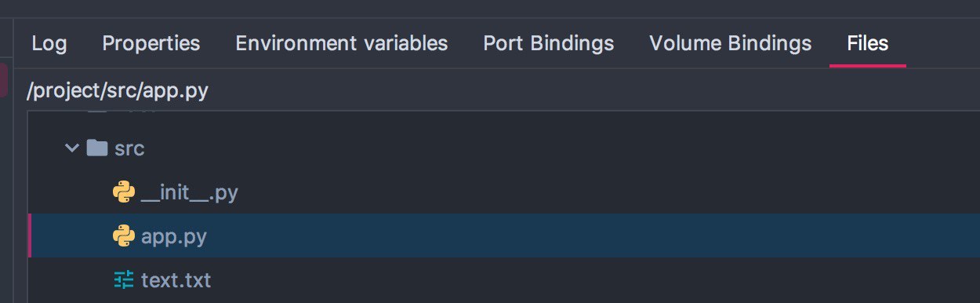980x303 pixels.
Task: Show the Environment variables tab
Action: (342, 43)
